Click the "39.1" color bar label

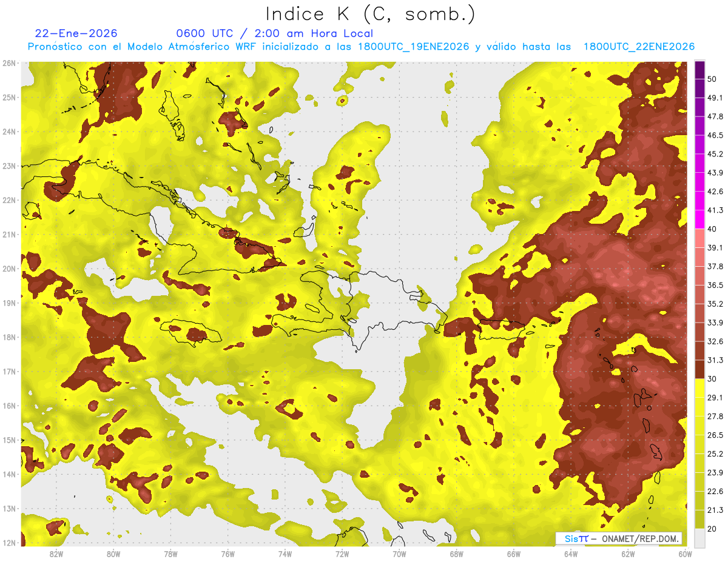(x=715, y=247)
